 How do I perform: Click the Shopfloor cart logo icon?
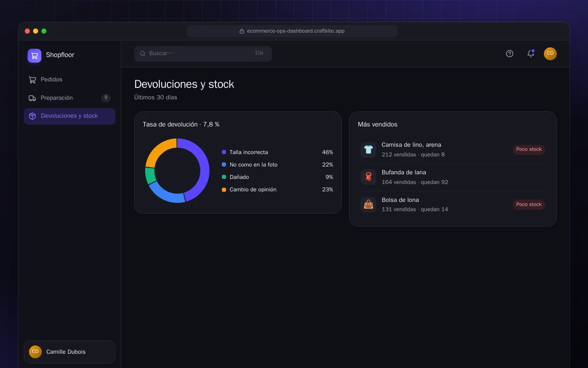34,56
